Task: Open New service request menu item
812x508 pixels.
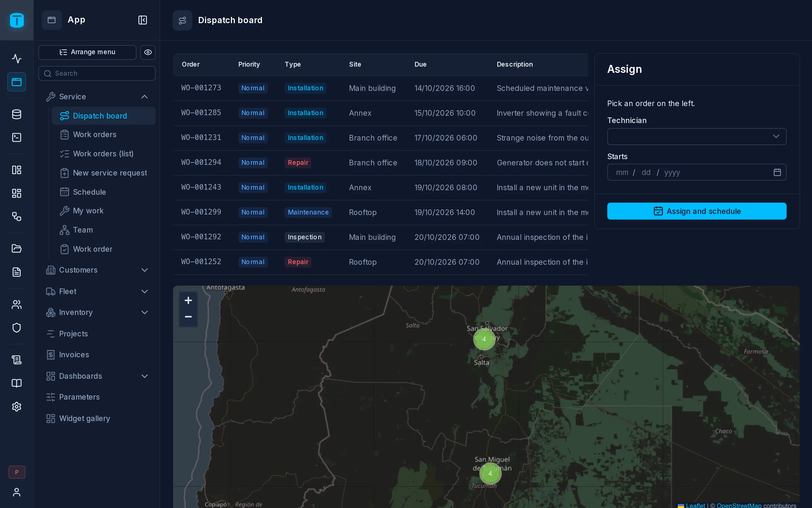Action: pos(103,173)
